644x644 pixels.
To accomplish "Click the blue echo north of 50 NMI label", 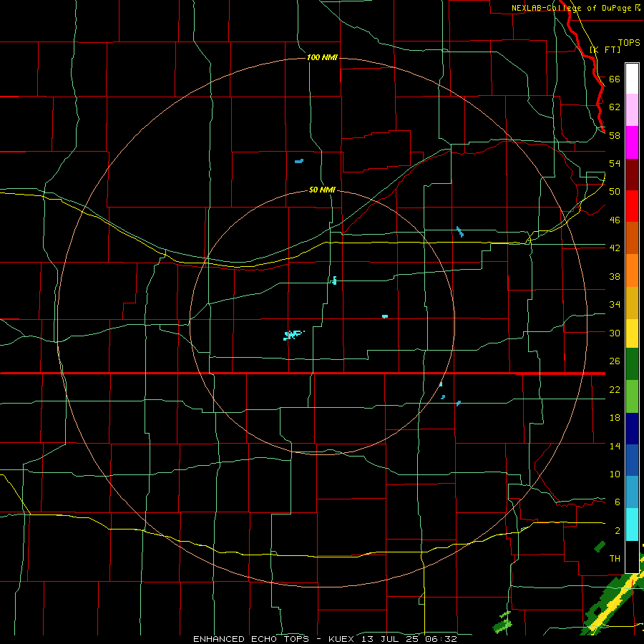I will (299, 161).
